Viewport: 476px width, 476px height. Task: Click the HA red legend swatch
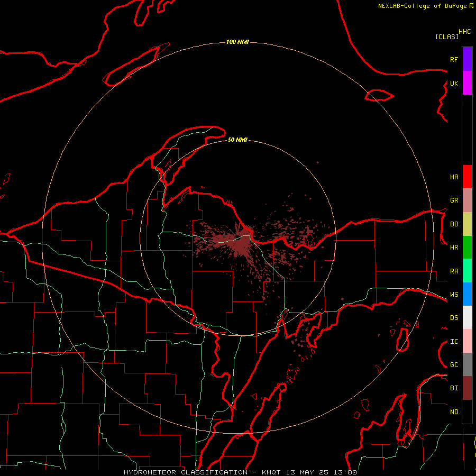467,177
